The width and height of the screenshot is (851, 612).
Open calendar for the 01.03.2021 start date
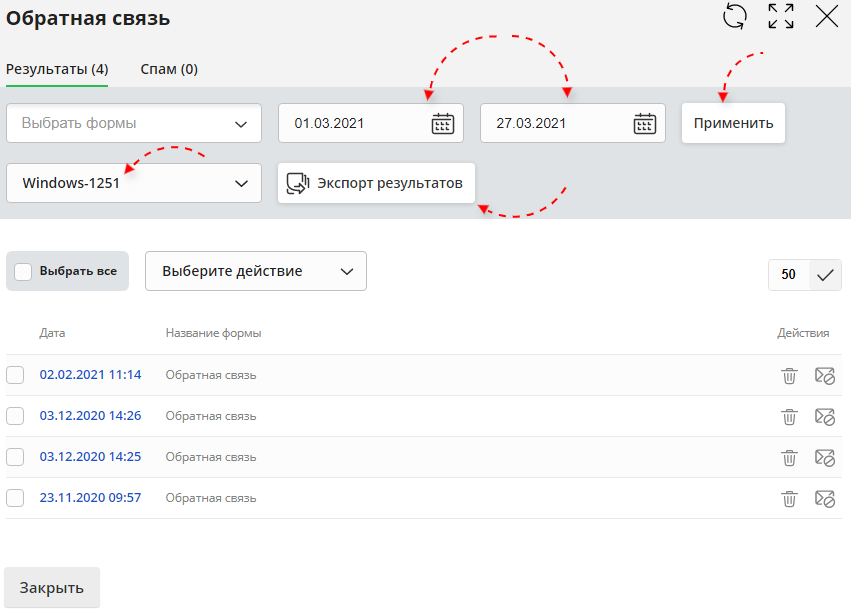(x=442, y=124)
